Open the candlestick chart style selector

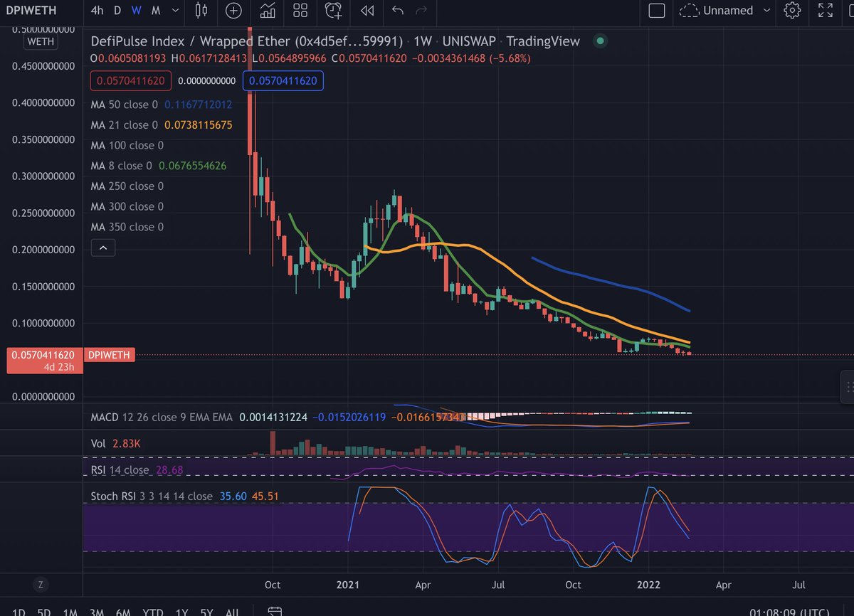(x=201, y=11)
